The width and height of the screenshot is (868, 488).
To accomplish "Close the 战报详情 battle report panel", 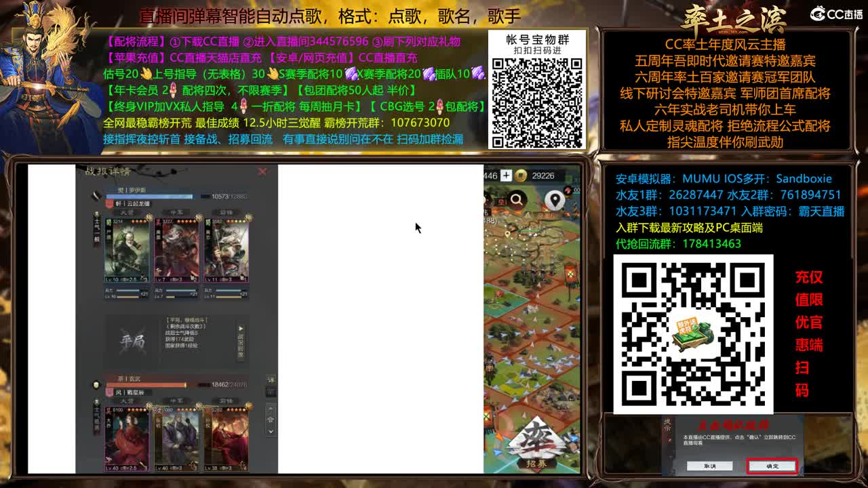I will tap(262, 171).
